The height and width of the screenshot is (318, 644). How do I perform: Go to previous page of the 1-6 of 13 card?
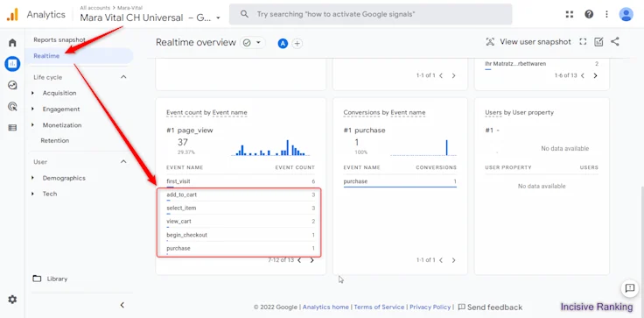[583, 75]
